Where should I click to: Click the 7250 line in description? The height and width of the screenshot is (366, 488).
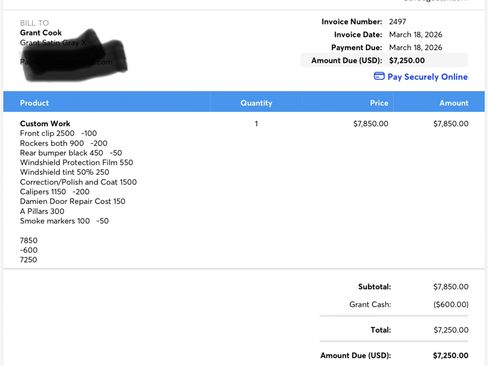(x=28, y=260)
